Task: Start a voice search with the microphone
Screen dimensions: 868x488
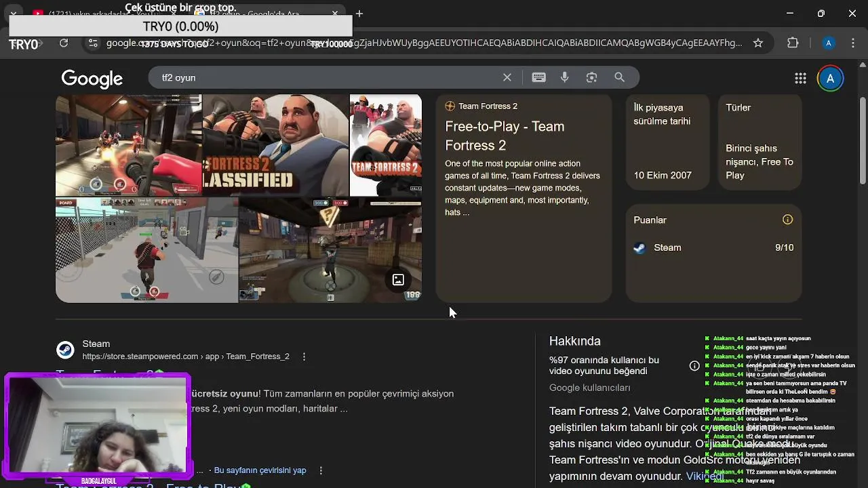Action: [x=564, y=77]
